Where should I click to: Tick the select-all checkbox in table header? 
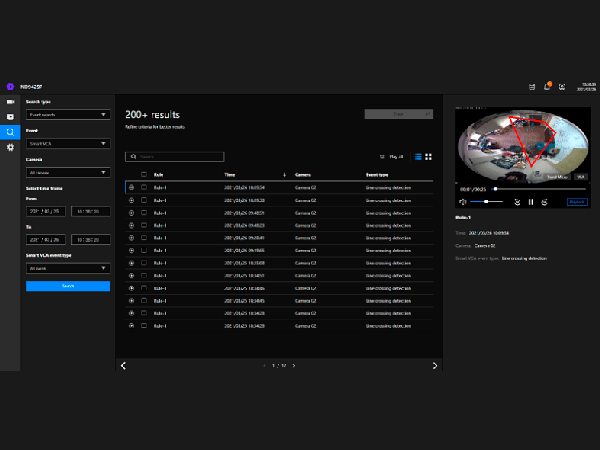(x=144, y=174)
